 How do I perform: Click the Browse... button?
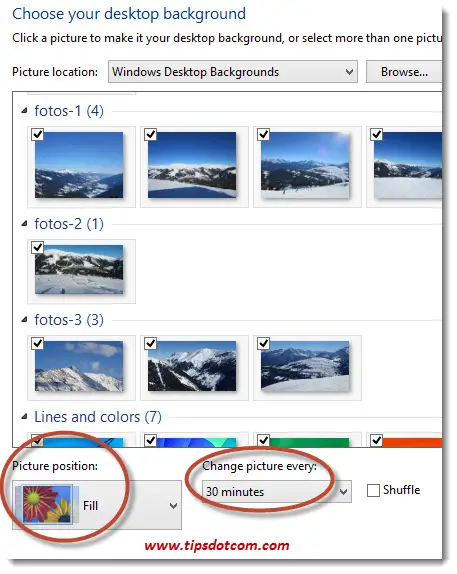tap(404, 72)
